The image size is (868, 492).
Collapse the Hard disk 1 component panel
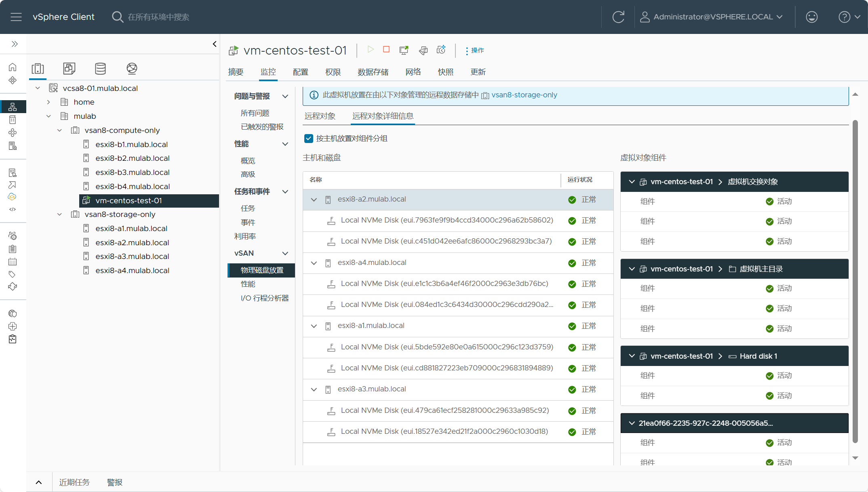[632, 356]
